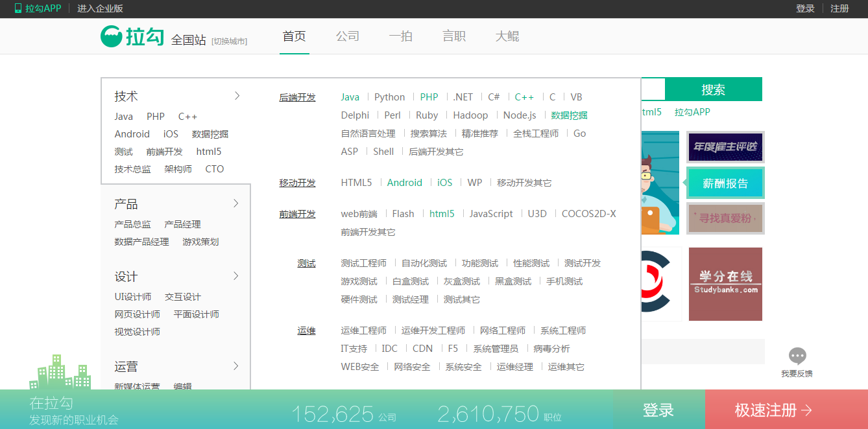Select C# under 后端开发

pos(494,97)
